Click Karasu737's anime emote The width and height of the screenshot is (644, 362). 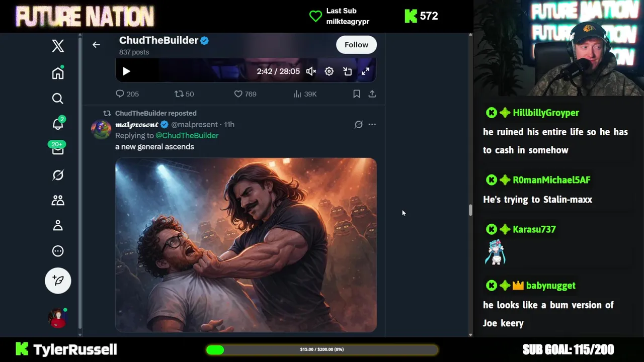click(x=495, y=252)
